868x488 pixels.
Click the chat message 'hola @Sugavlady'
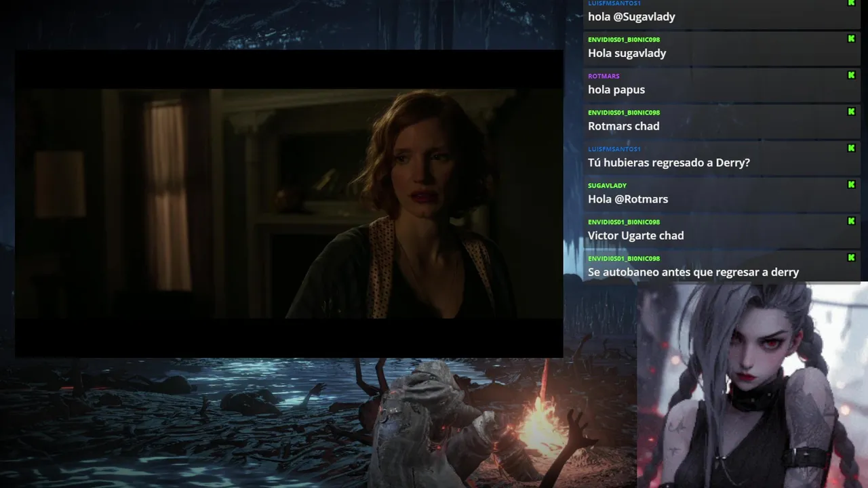pyautogui.click(x=631, y=17)
